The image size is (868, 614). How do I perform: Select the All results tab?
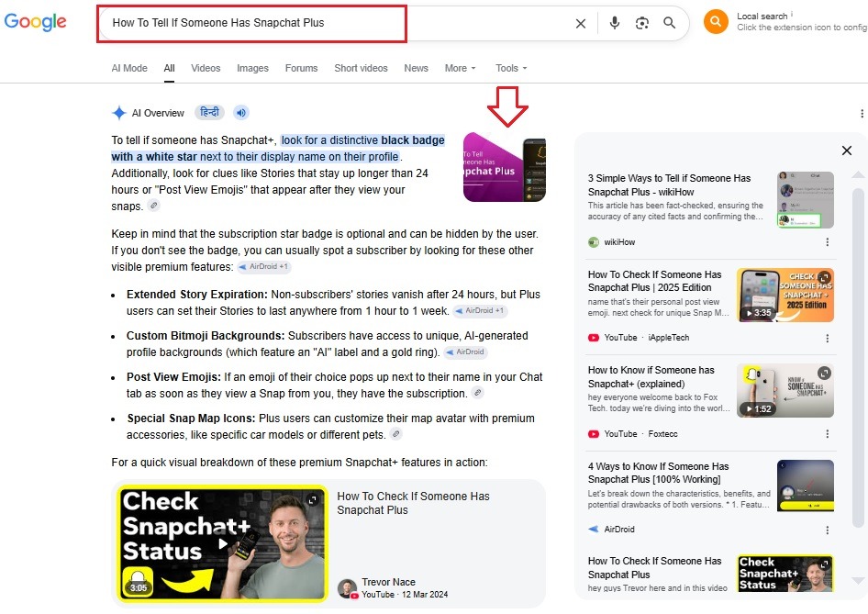[169, 68]
